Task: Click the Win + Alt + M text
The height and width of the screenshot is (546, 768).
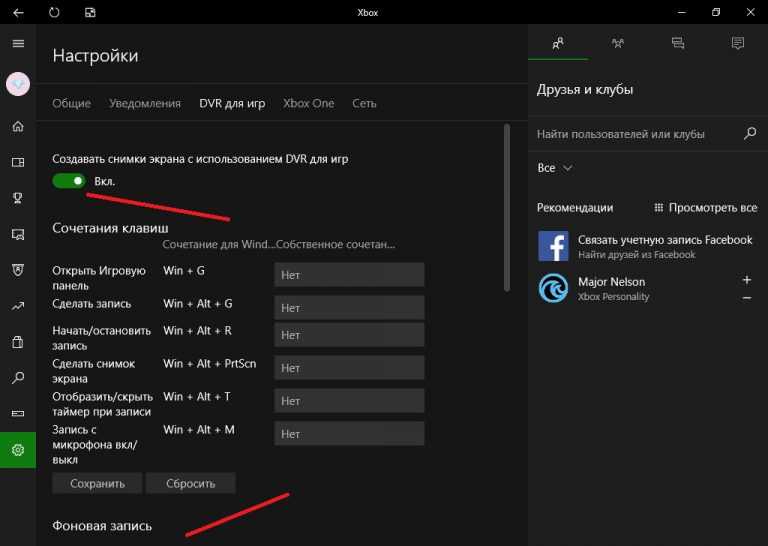Action: 199,429
